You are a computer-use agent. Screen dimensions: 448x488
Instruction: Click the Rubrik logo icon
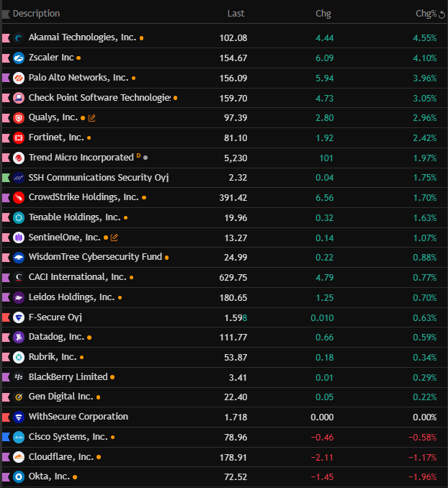[x=19, y=357]
